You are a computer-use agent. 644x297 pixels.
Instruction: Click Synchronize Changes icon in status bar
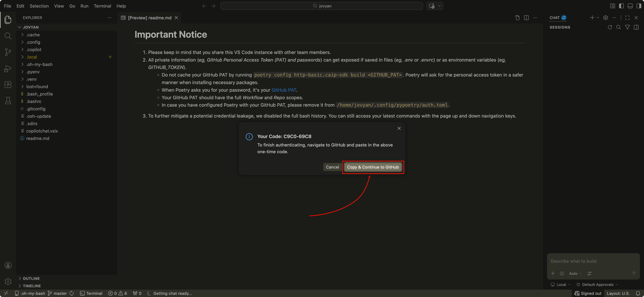(x=72, y=293)
